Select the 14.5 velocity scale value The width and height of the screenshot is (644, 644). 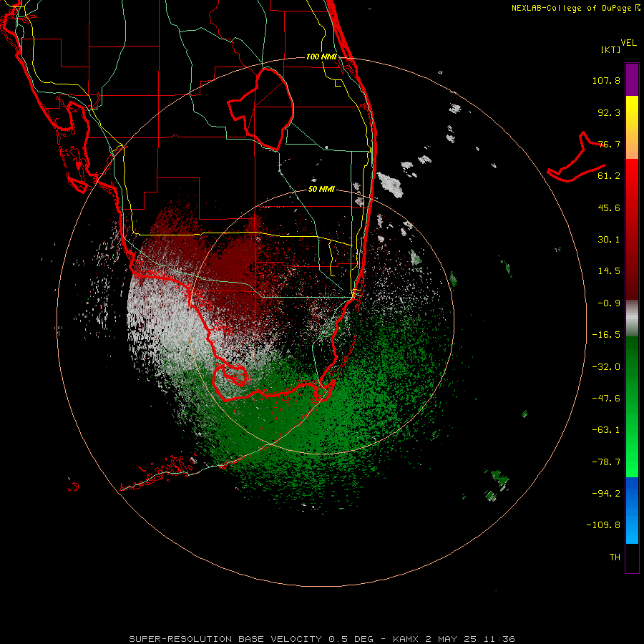pos(609,271)
